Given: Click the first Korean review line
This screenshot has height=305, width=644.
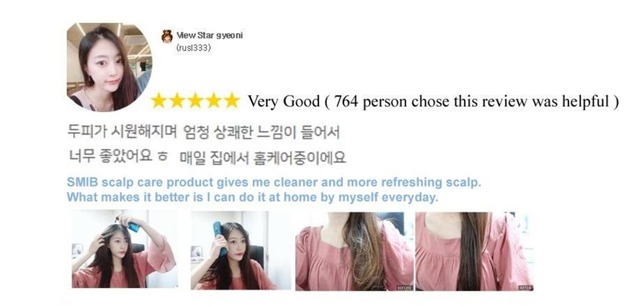Looking at the screenshot, I should [x=203, y=131].
